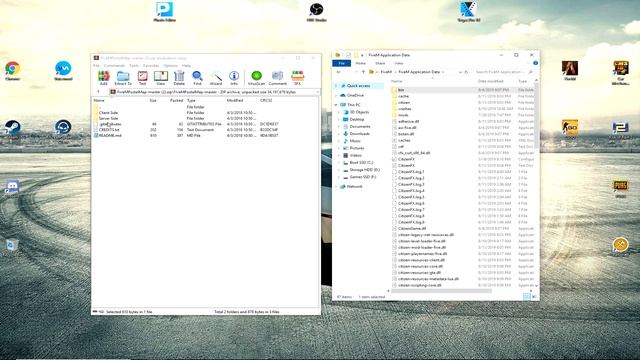Click FiveM in Explorer breadcrumb path
Image resolution: width=640 pixels, height=360 pixels.
[386, 72]
